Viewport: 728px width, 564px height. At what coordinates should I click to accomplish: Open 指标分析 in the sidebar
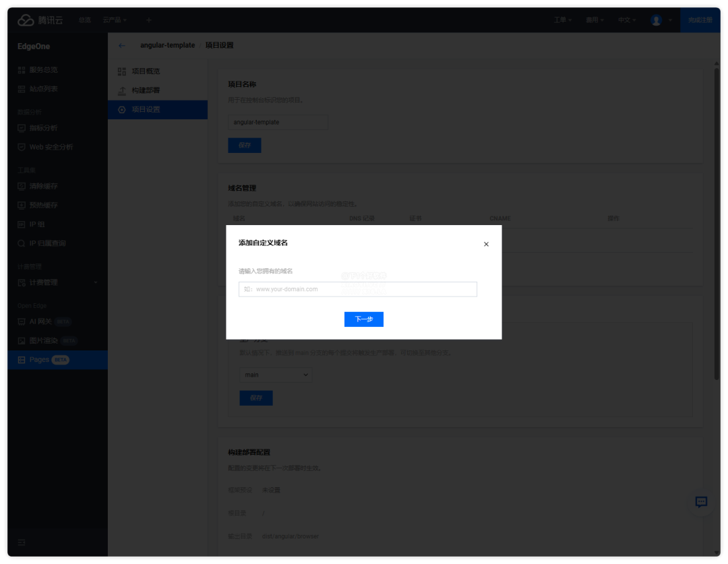click(57, 127)
